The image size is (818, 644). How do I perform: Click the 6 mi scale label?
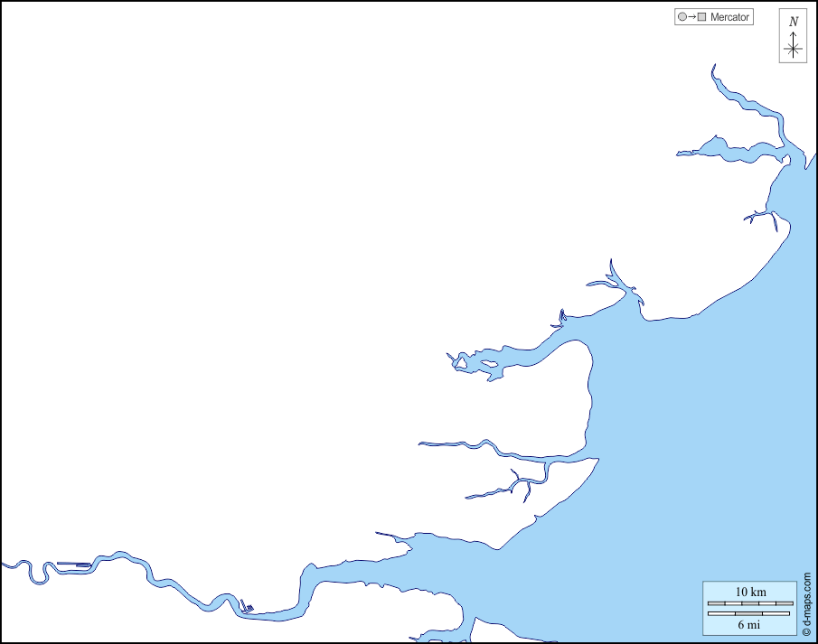(x=748, y=624)
